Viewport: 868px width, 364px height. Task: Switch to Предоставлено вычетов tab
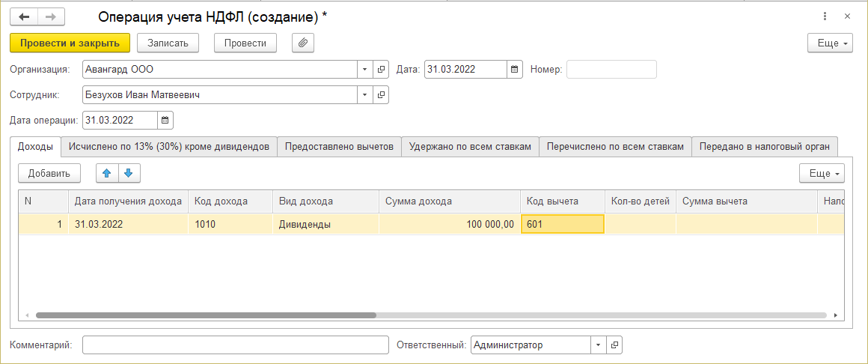[339, 147]
